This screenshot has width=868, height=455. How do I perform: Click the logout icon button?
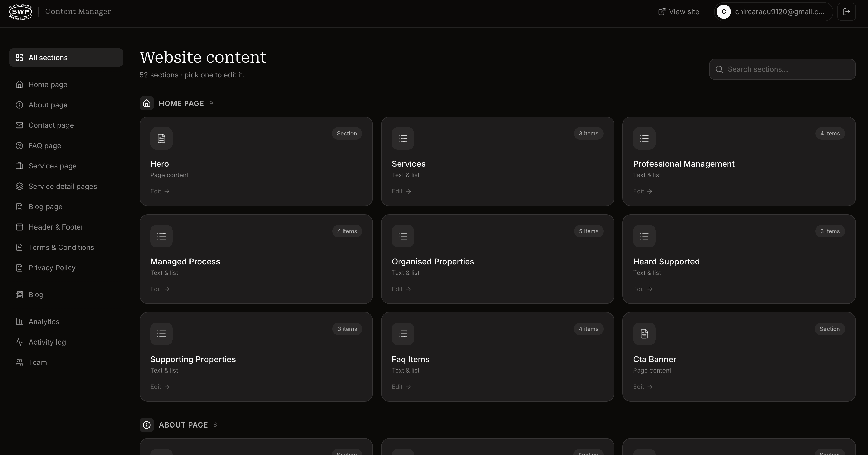[846, 12]
